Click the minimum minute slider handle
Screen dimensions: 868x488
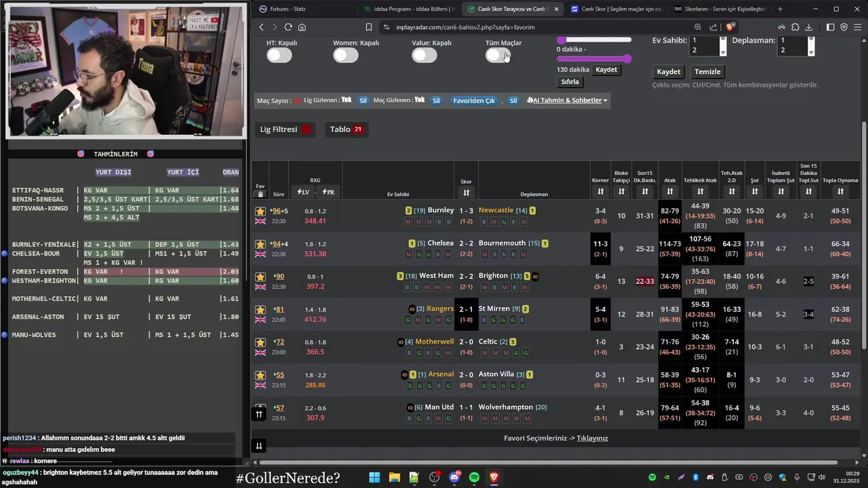[561, 40]
